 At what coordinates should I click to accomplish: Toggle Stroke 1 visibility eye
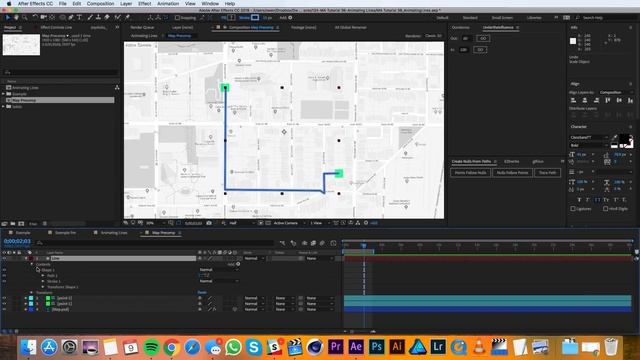4,281
